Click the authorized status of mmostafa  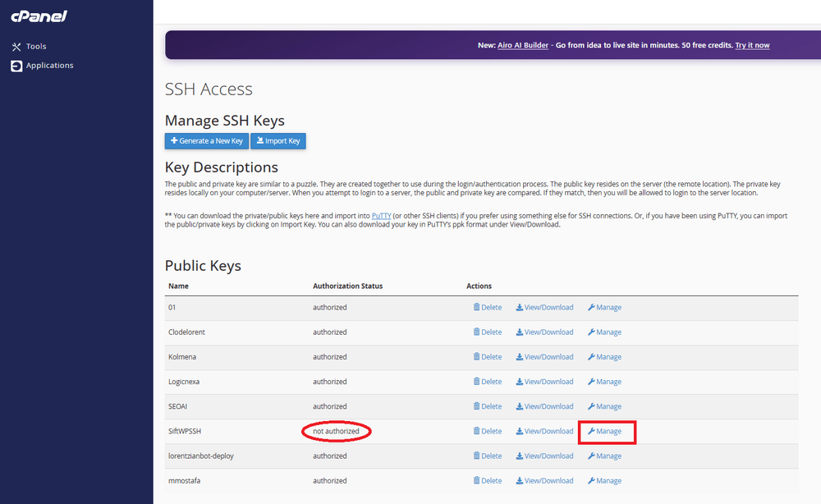[x=330, y=480]
